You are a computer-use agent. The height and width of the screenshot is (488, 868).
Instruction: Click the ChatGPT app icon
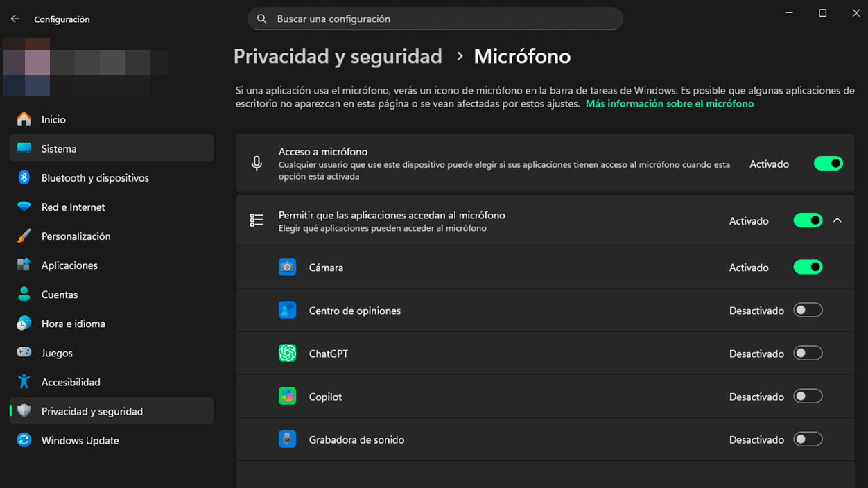pos(287,353)
